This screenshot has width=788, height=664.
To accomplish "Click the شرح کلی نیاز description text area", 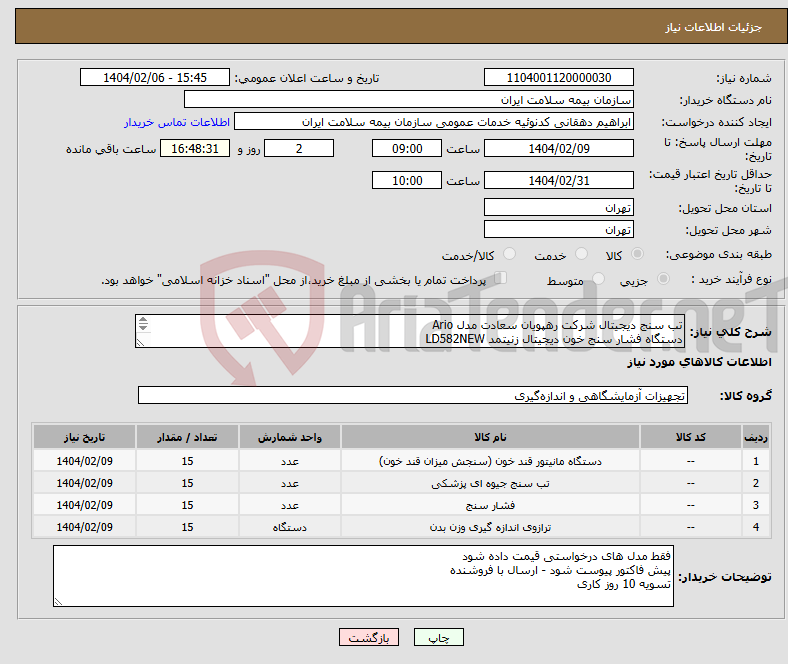I will (x=410, y=331).
